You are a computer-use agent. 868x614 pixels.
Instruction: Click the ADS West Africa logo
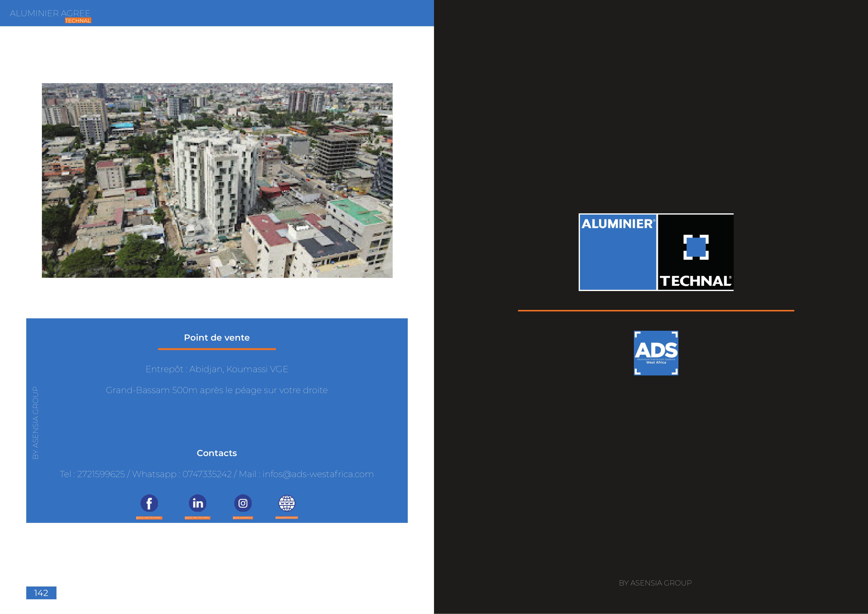[656, 353]
